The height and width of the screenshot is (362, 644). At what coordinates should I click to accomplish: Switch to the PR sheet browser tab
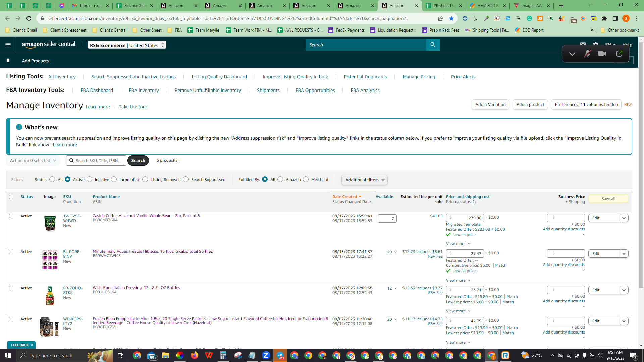[x=443, y=6]
